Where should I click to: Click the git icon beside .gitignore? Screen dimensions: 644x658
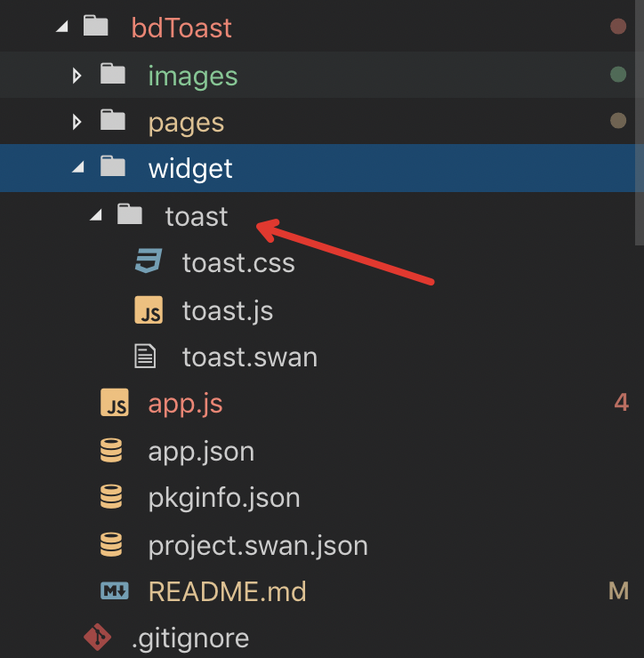tap(97, 638)
